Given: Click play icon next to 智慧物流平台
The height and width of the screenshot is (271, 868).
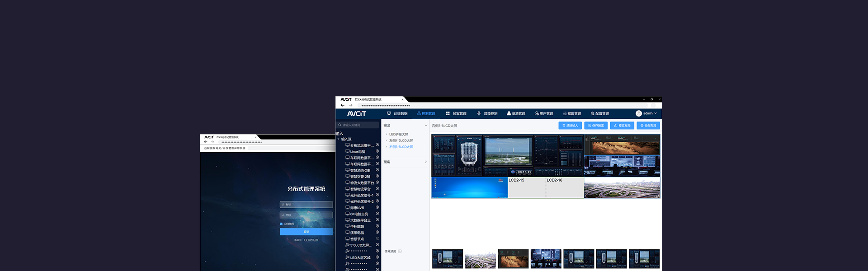Looking at the screenshot, I should [377, 189].
